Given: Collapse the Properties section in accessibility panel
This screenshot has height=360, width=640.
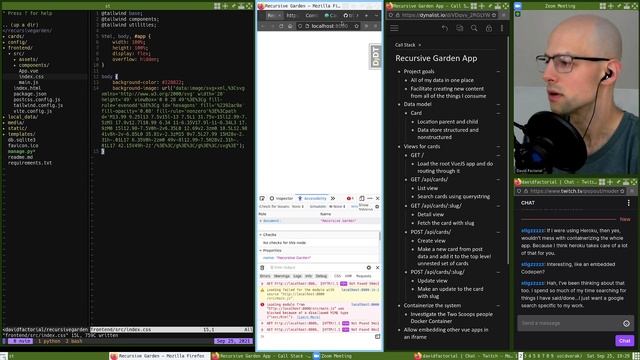Looking at the screenshot, I should (261, 250).
